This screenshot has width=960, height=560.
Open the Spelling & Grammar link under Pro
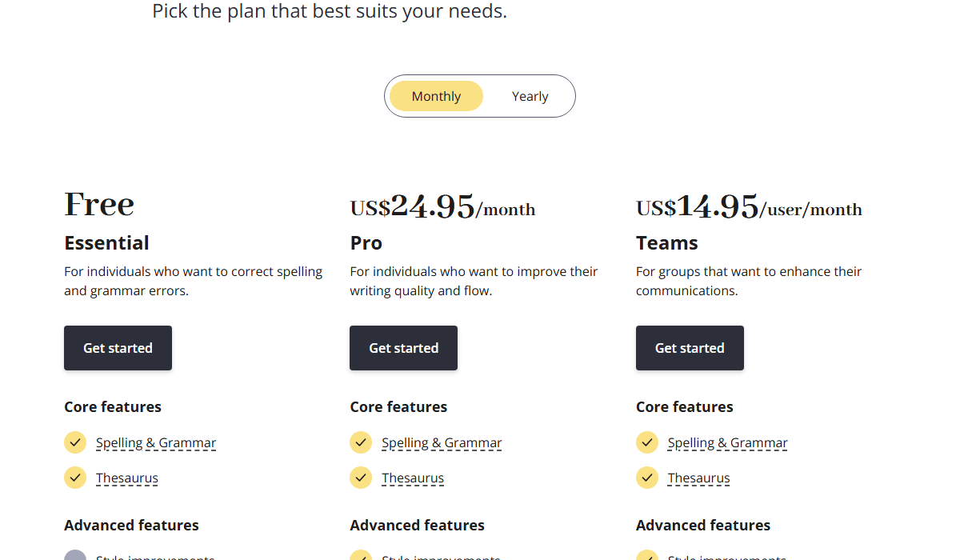click(442, 442)
